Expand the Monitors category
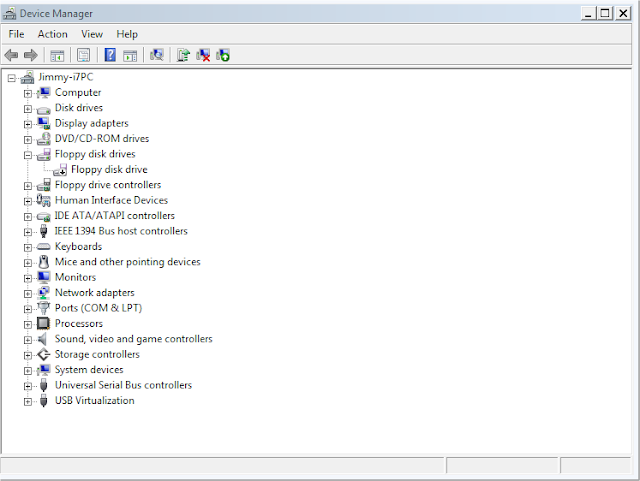The image size is (640, 481). 27,278
